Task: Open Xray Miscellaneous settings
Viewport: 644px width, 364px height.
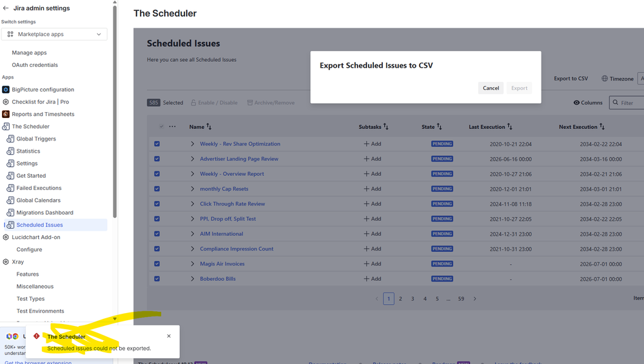Action: [x=35, y=287]
